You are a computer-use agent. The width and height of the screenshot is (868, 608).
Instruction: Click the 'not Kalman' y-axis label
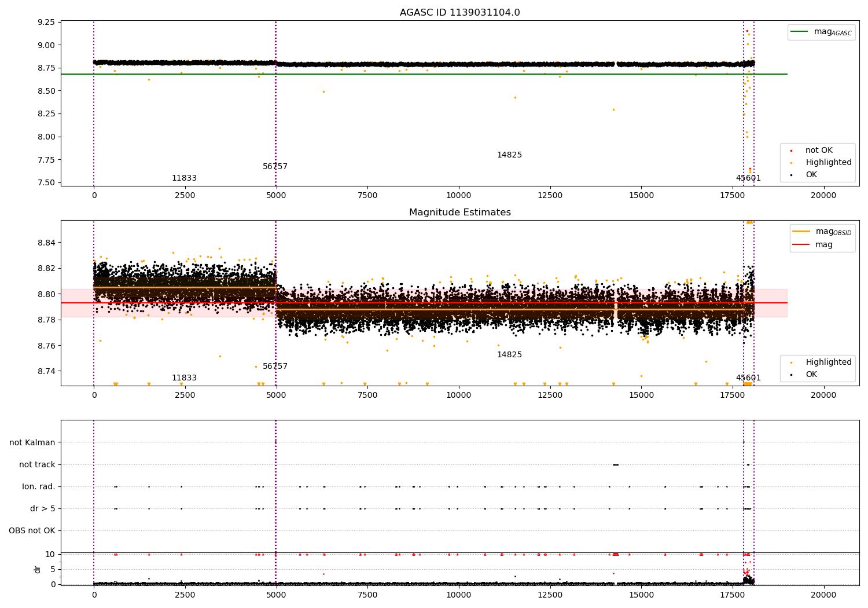click(32, 443)
